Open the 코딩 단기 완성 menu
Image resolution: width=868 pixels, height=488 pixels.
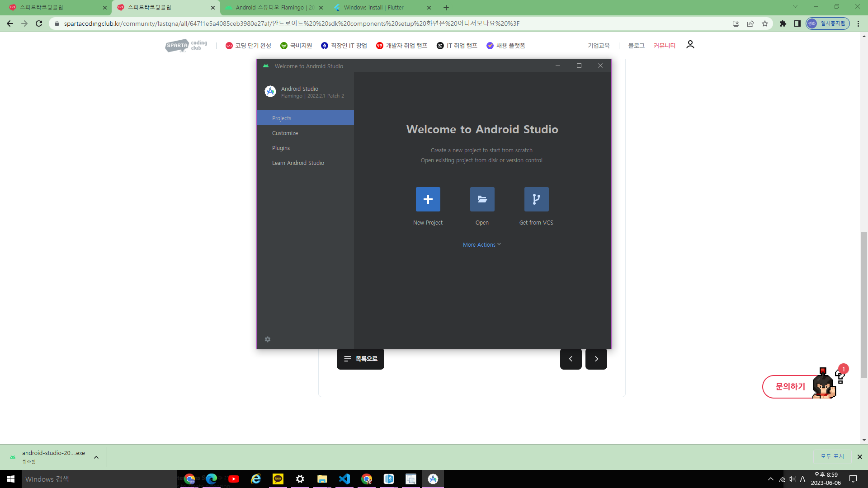click(x=248, y=46)
